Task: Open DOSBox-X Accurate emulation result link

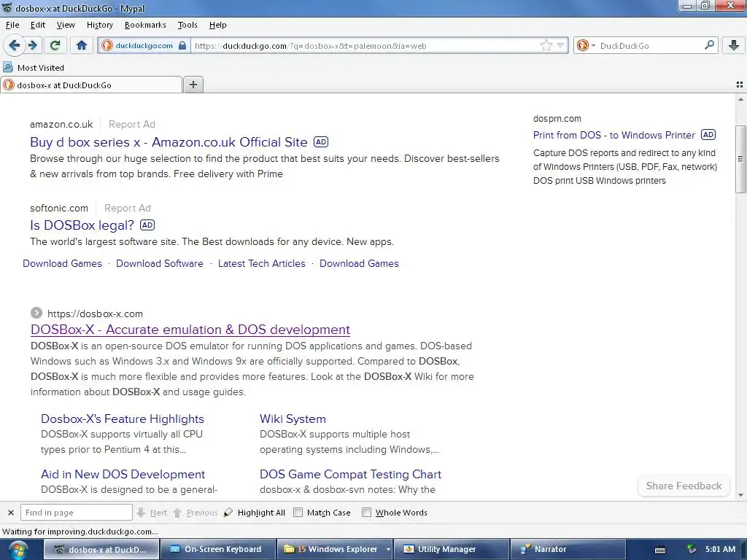Action: (190, 330)
